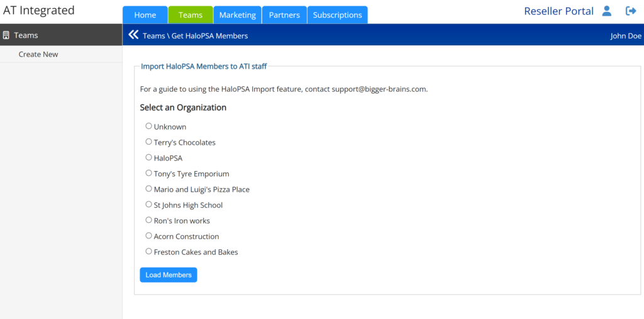Open Create New in the sidebar
Screen dimensions: 644x319
38,54
